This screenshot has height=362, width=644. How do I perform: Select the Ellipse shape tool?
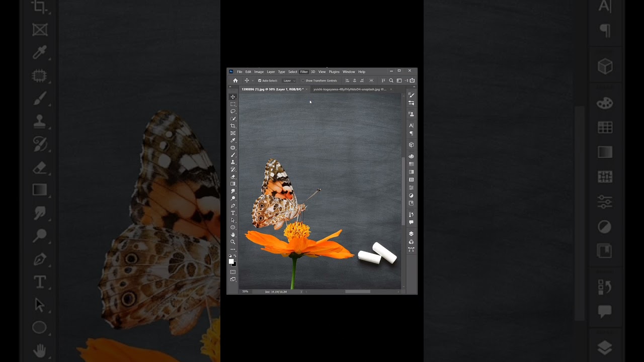click(233, 227)
